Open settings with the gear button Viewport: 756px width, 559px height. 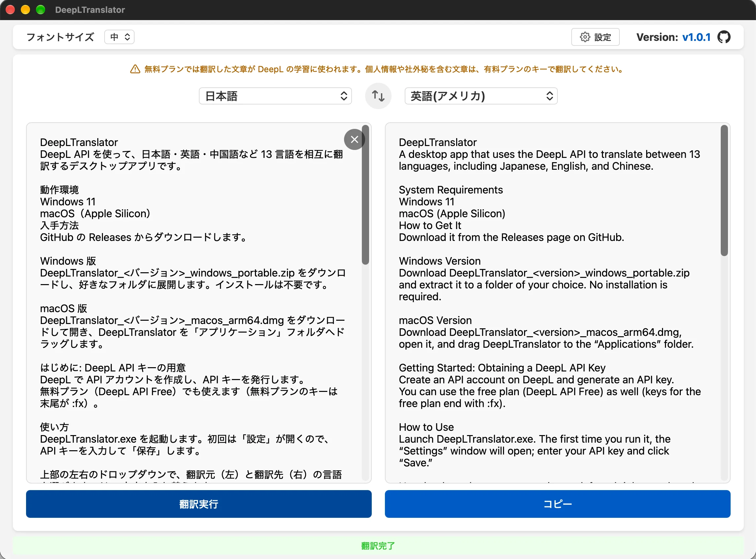point(595,37)
